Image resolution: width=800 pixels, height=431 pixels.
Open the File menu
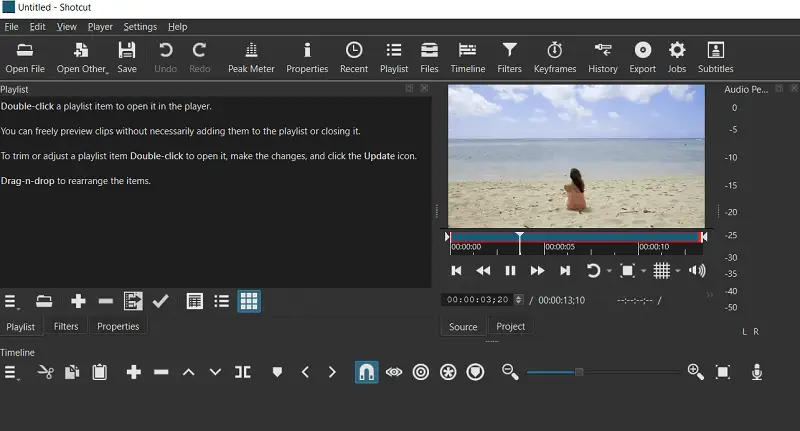coord(11,27)
